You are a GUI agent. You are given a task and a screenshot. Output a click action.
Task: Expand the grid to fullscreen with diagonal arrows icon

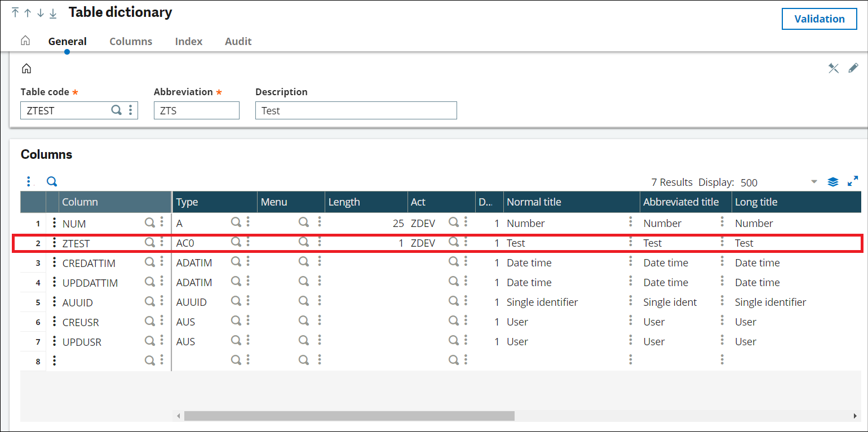pos(853,181)
